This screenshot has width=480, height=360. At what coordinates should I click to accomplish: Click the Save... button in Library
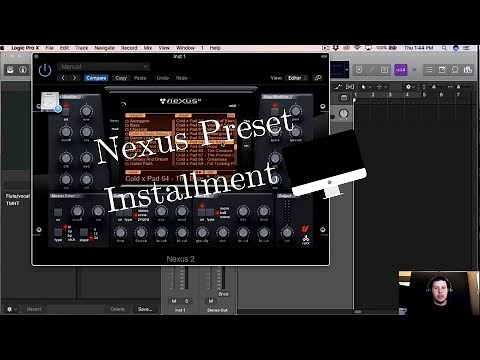click(x=145, y=309)
